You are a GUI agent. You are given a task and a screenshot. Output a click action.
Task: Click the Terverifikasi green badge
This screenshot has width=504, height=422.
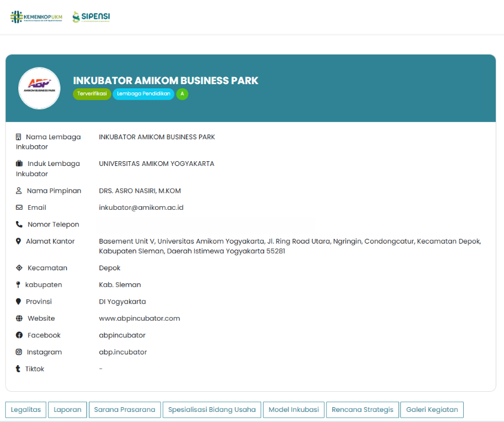(92, 94)
